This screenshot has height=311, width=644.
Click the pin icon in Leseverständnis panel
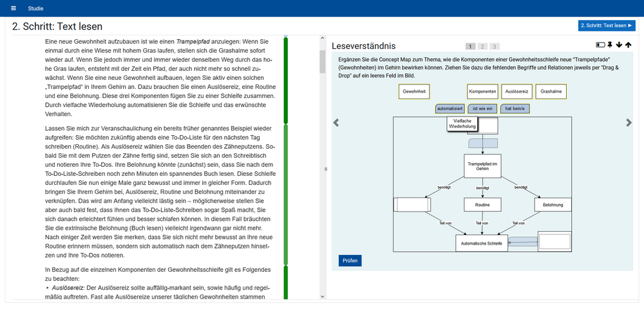click(x=610, y=45)
